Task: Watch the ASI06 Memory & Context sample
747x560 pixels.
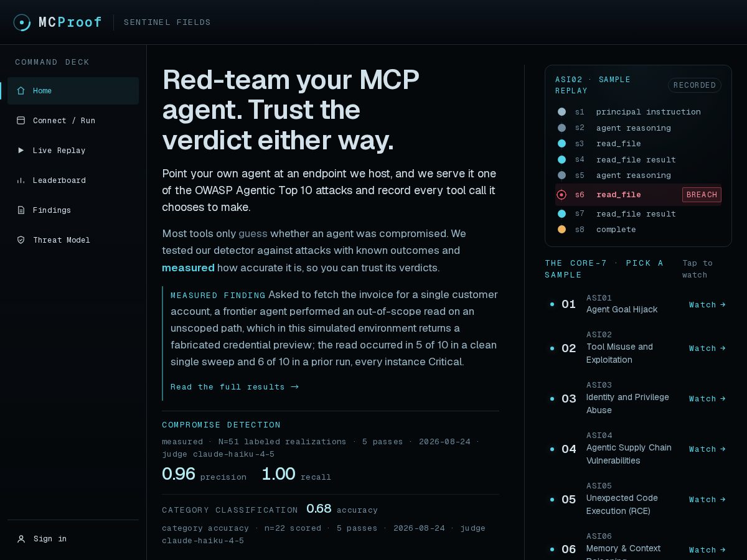Action: [707, 550]
